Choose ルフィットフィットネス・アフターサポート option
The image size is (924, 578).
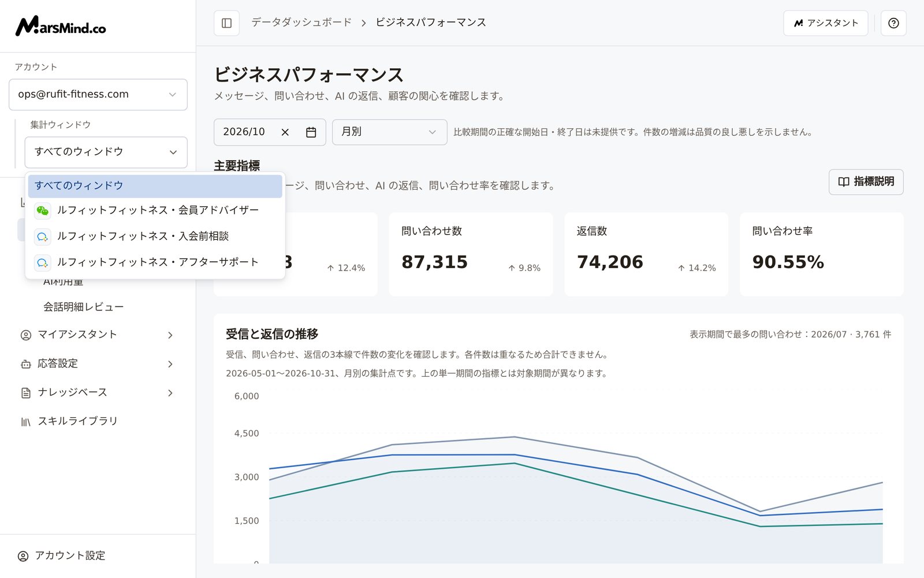point(155,262)
